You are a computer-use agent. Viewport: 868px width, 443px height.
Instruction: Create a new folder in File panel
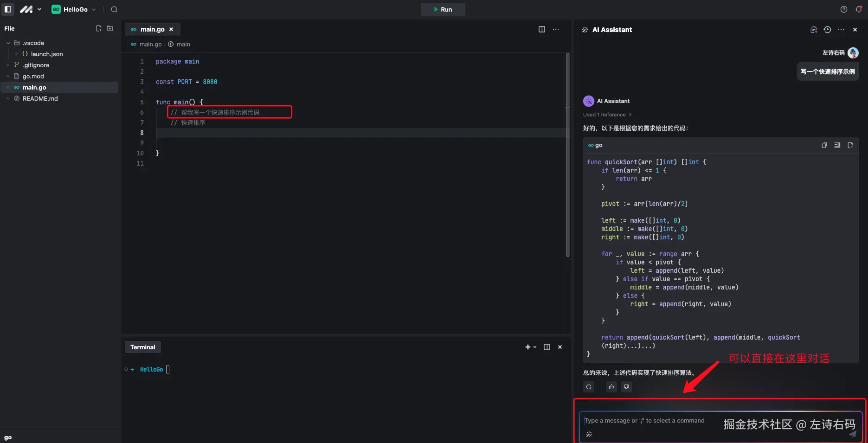[110, 28]
